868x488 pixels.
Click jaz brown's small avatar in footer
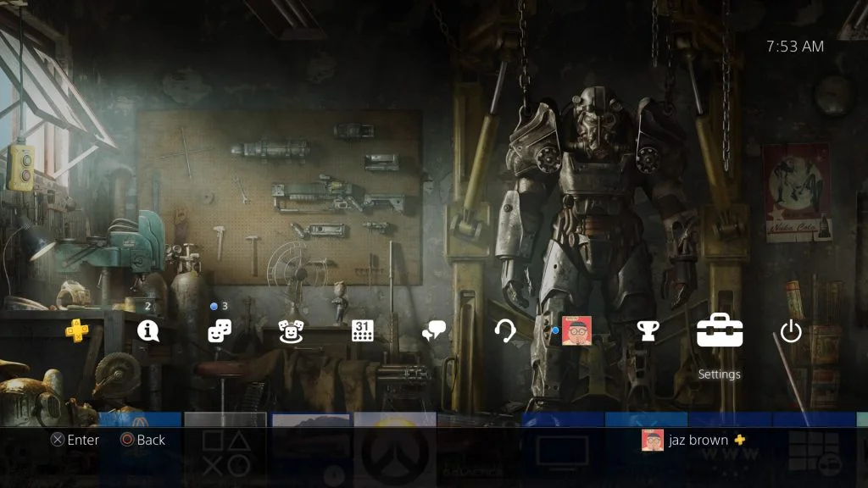(x=652, y=441)
